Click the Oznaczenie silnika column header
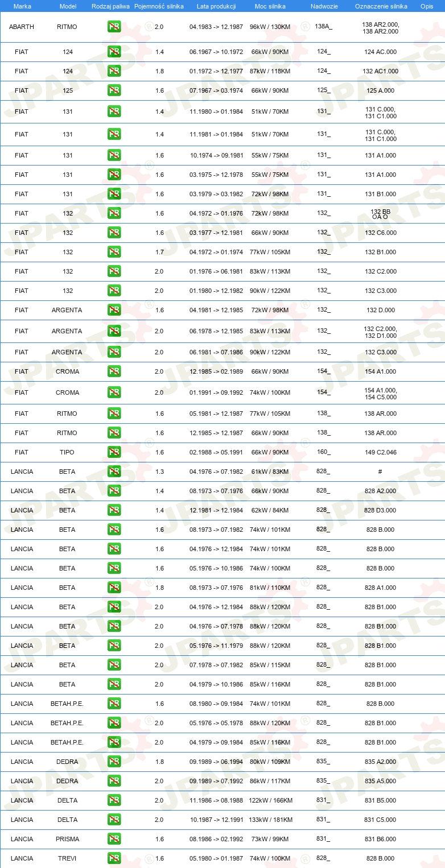This screenshot has width=445, height=868. [381, 6]
